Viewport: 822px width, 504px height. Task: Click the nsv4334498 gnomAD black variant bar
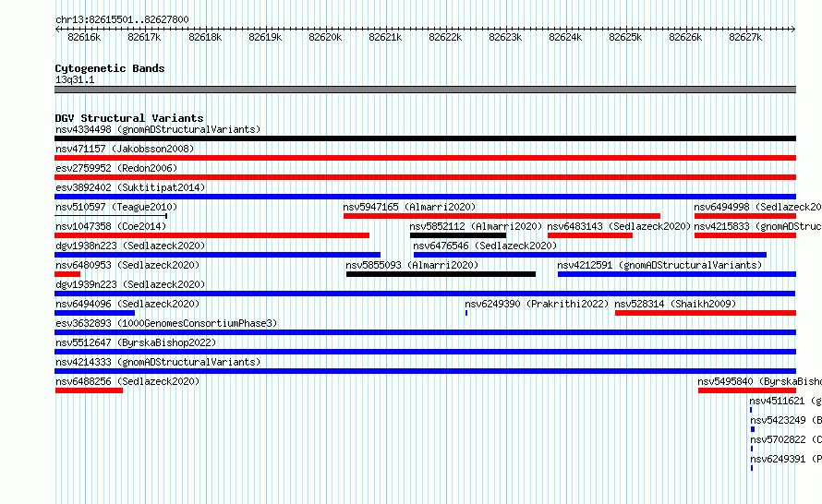pos(425,138)
